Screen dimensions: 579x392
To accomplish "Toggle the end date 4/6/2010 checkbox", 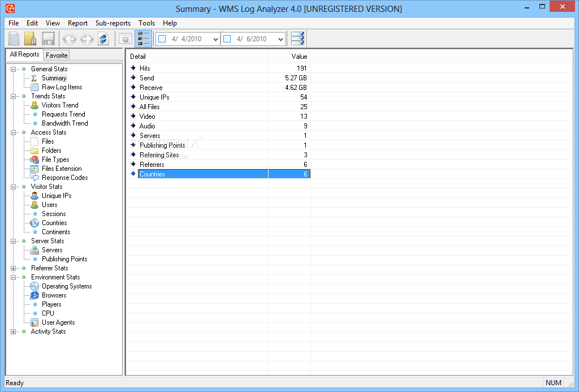I will tap(227, 39).
